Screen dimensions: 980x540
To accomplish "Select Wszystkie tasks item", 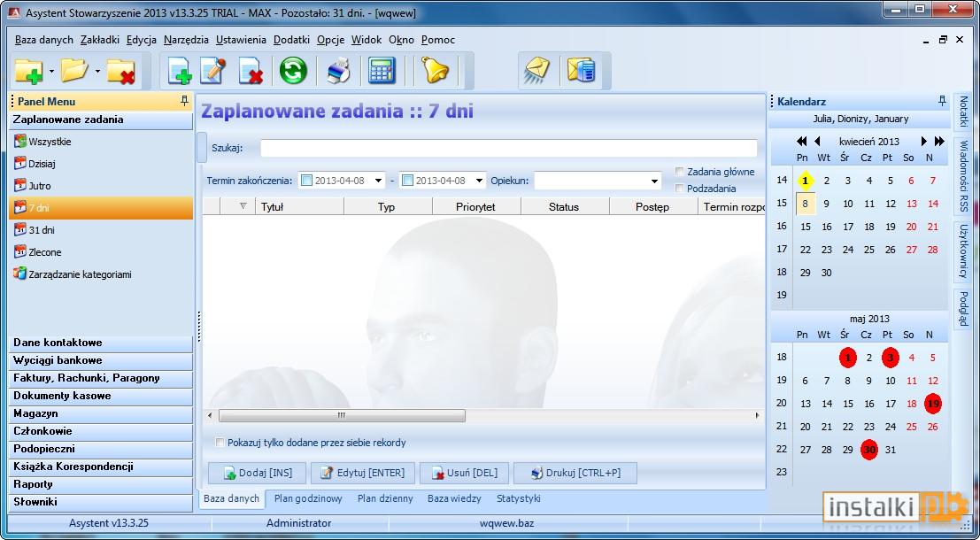I will (42, 142).
